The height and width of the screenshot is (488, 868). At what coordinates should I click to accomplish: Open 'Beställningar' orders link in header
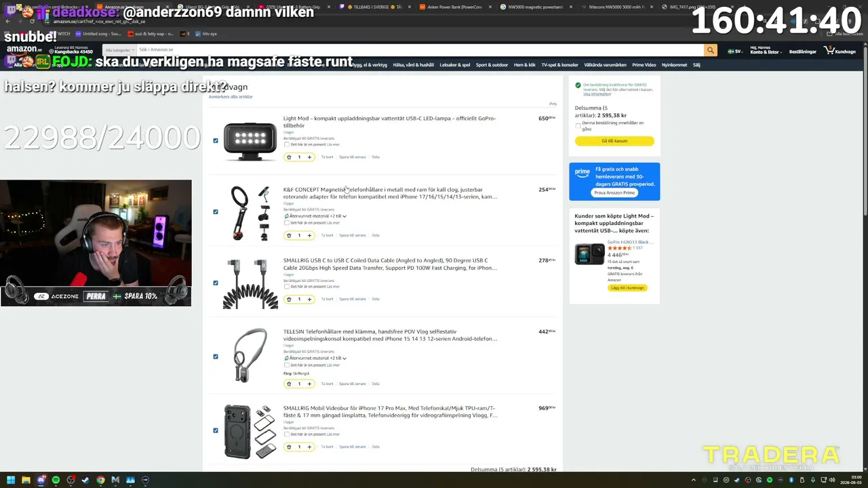pos(803,52)
